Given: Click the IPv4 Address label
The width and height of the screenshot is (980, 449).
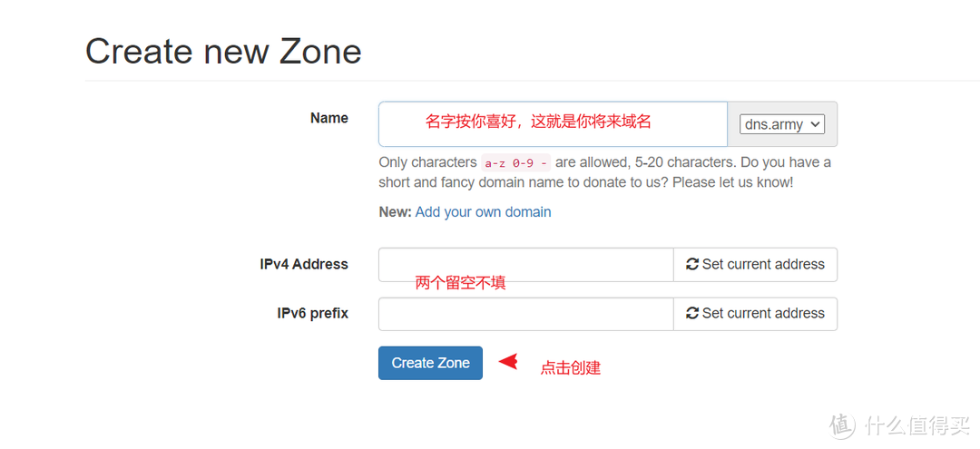Looking at the screenshot, I should click(303, 265).
